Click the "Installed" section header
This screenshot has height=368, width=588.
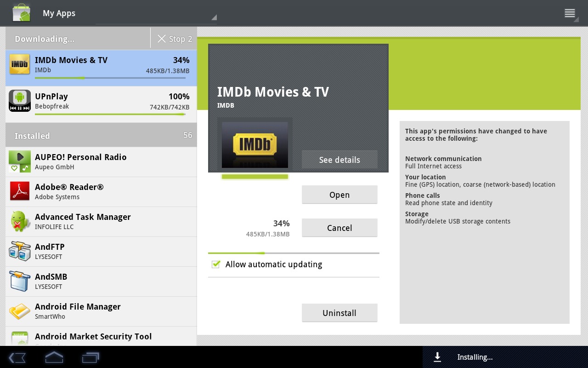click(32, 136)
